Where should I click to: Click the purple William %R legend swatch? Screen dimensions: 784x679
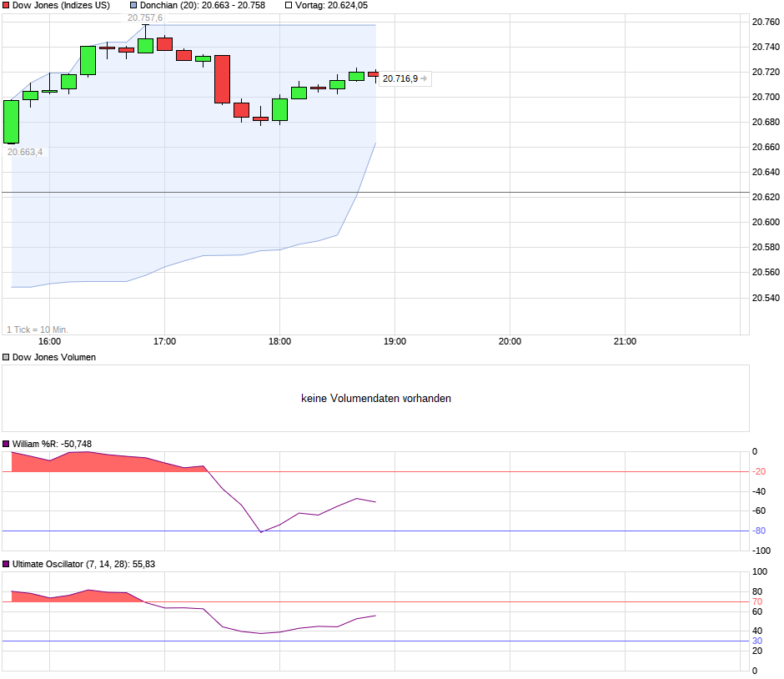[6, 444]
